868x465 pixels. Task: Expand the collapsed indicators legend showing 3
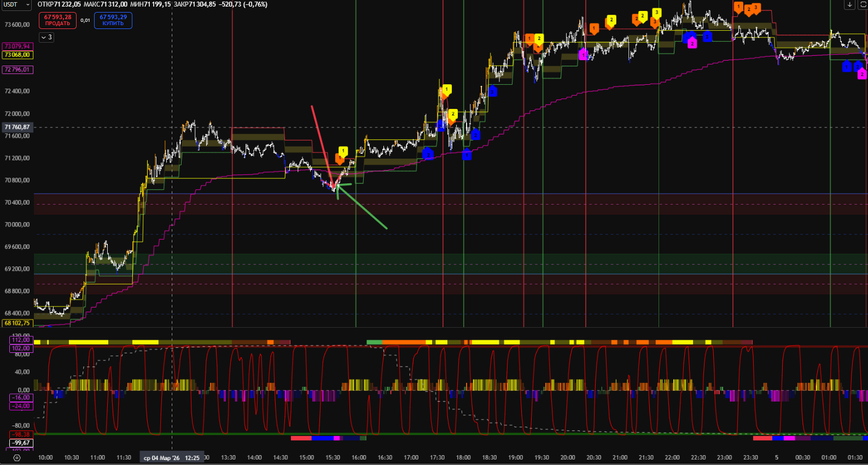click(x=46, y=37)
